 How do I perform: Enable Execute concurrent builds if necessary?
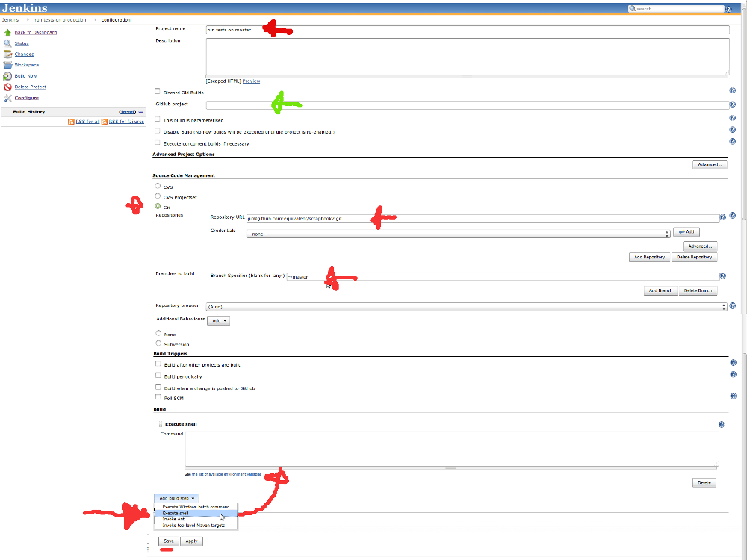click(x=157, y=143)
